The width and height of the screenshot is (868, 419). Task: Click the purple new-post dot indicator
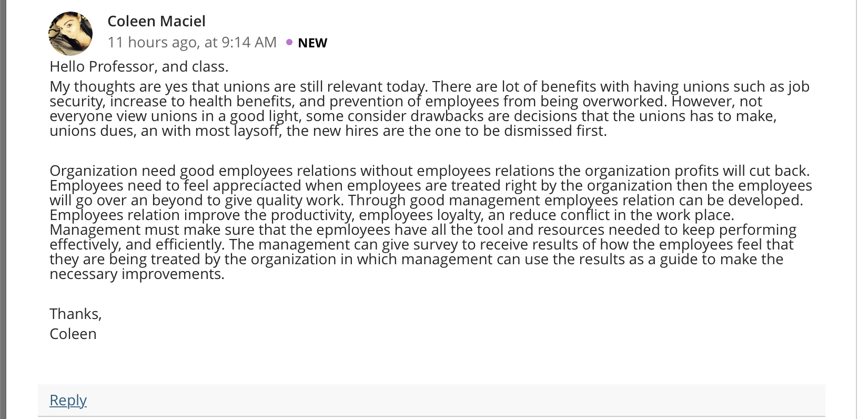pos(289,42)
